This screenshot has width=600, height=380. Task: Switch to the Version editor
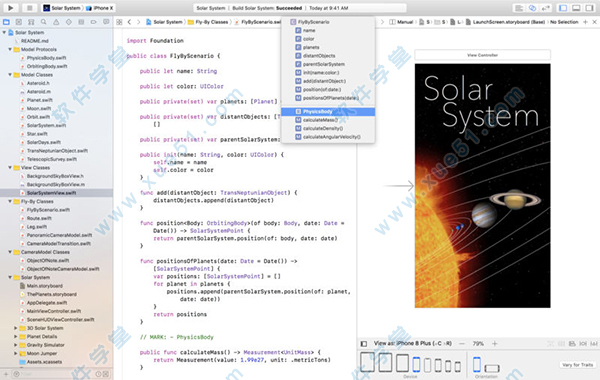coord(546,8)
